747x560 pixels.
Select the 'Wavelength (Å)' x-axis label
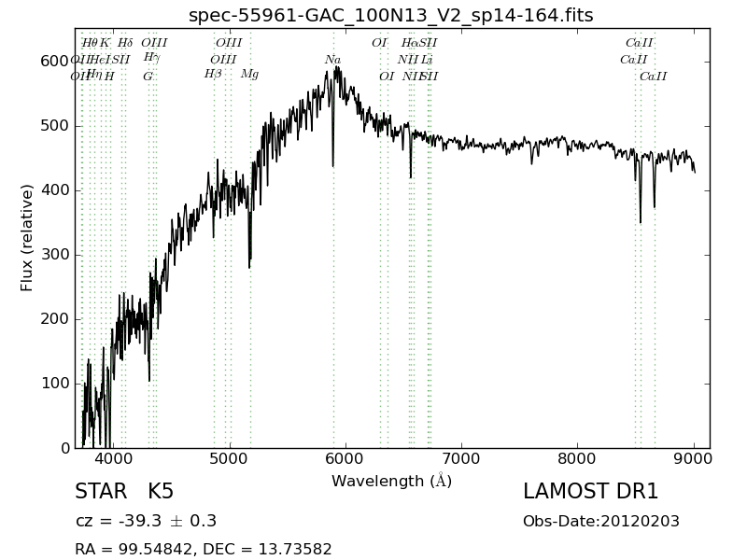coord(391,481)
